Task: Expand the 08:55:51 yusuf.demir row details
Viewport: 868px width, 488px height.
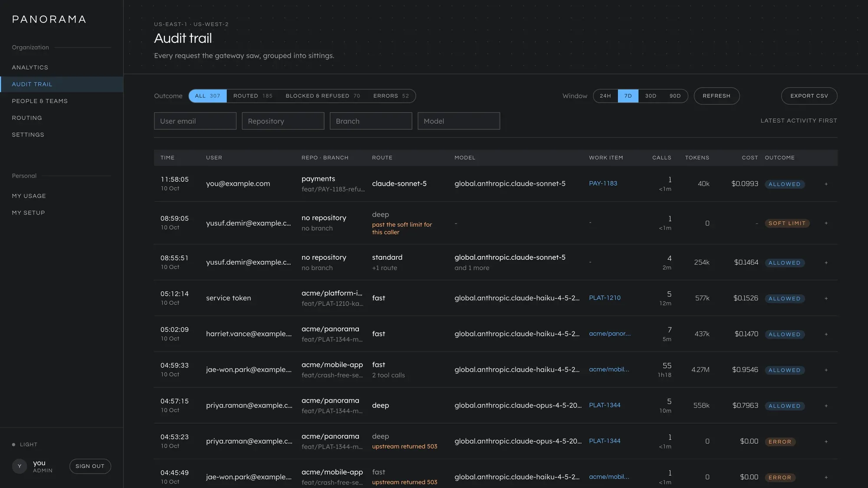Action: pyautogui.click(x=826, y=262)
